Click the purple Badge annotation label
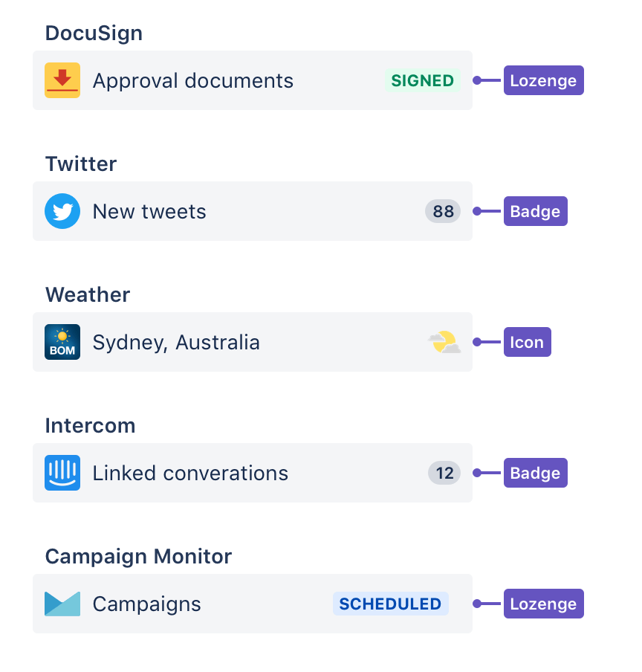Viewport: 642px width, 672px height. (x=536, y=211)
